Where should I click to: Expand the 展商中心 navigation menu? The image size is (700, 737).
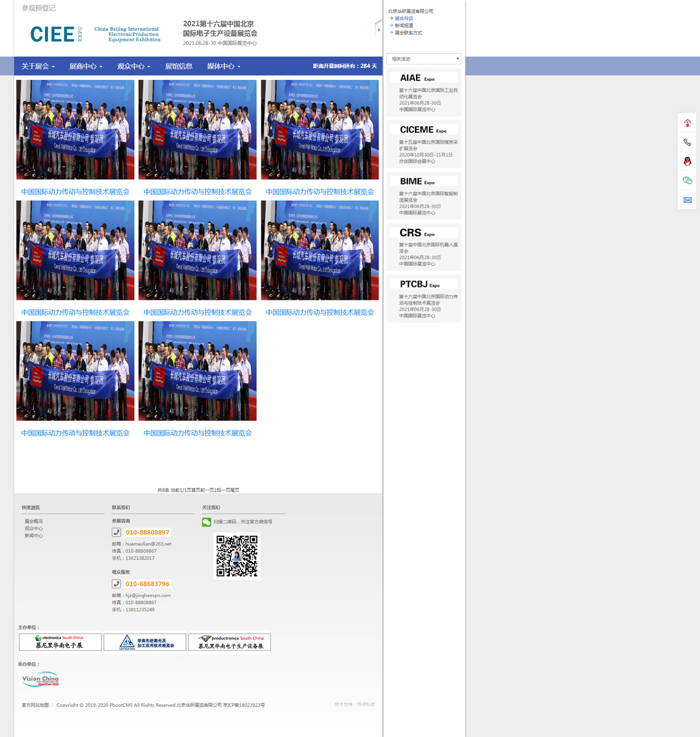click(85, 66)
